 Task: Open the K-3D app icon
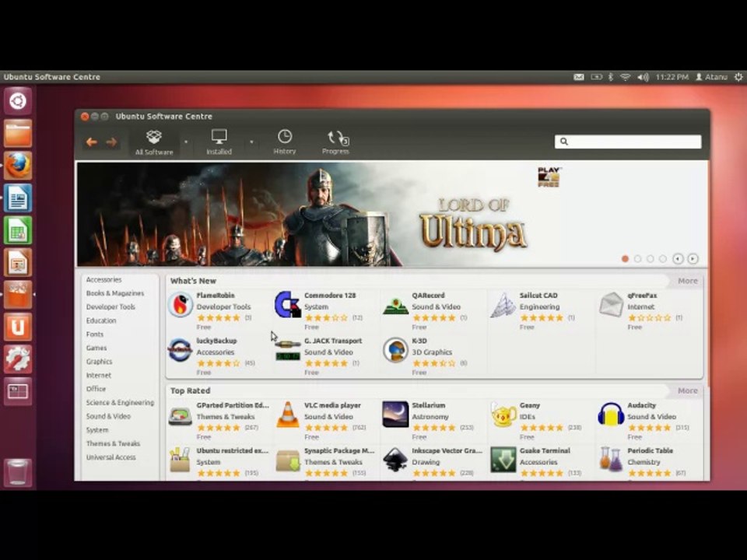click(395, 350)
